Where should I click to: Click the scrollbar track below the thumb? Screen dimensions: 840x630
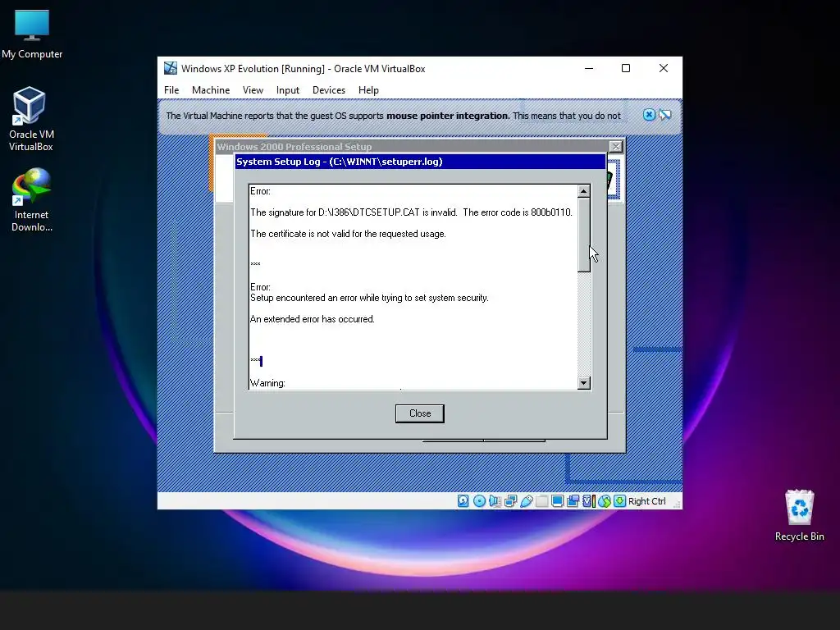point(584,324)
